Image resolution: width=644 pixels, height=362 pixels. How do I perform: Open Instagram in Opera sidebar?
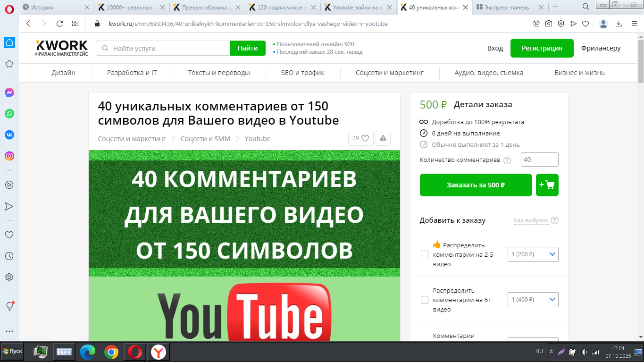click(9, 156)
